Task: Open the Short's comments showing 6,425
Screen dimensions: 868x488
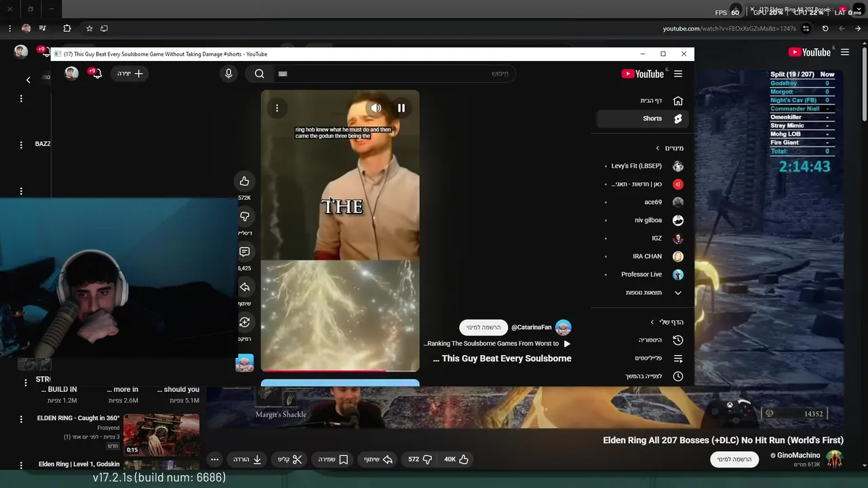Action: (x=245, y=251)
